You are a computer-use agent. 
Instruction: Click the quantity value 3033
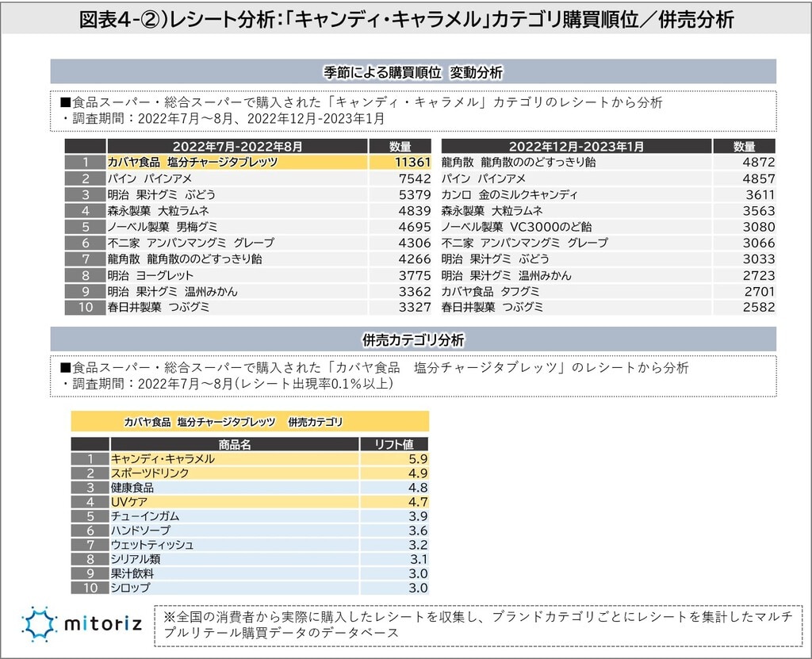(x=759, y=259)
